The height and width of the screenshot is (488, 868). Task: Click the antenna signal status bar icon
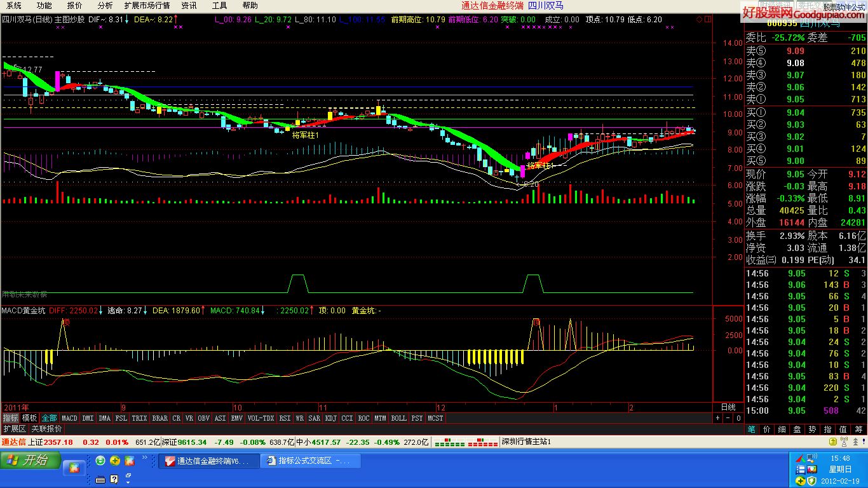844,442
